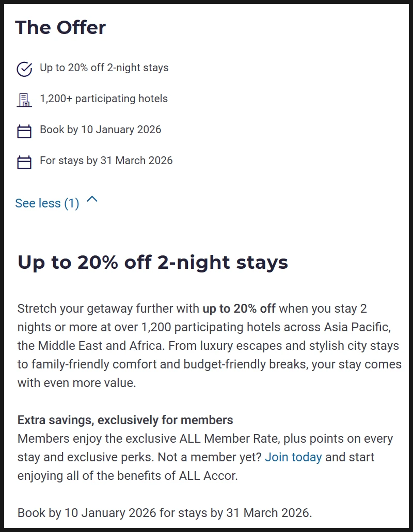413x532 pixels.
Task: Click the checkmark circle icon beside the discount line
Action: coord(24,69)
